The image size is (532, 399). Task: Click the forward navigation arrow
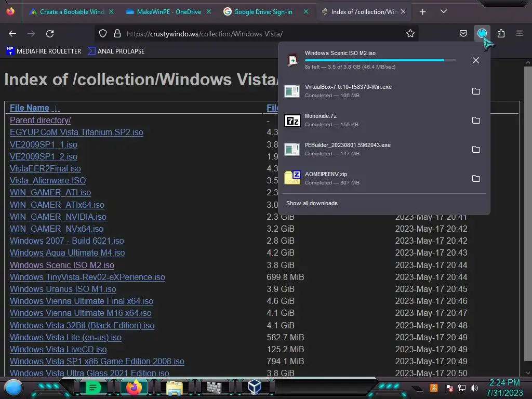tap(31, 34)
